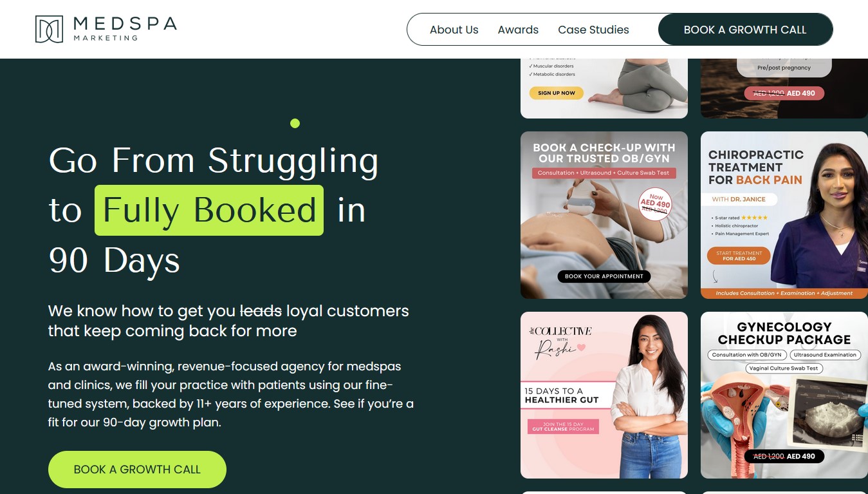The width and height of the screenshot is (868, 494).
Task: Click the Now AED 490 round price badge
Action: (655, 204)
